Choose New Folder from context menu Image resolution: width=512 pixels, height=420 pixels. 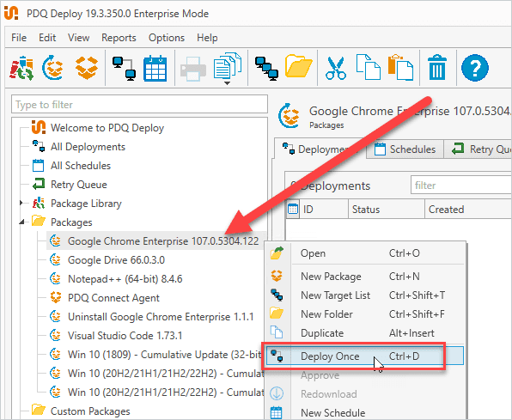point(365,314)
